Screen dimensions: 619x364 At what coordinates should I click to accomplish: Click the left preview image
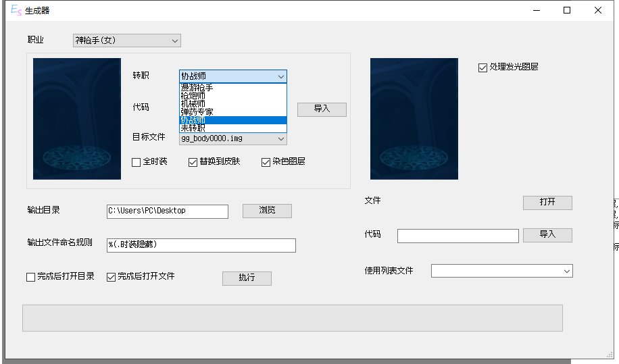(x=77, y=119)
